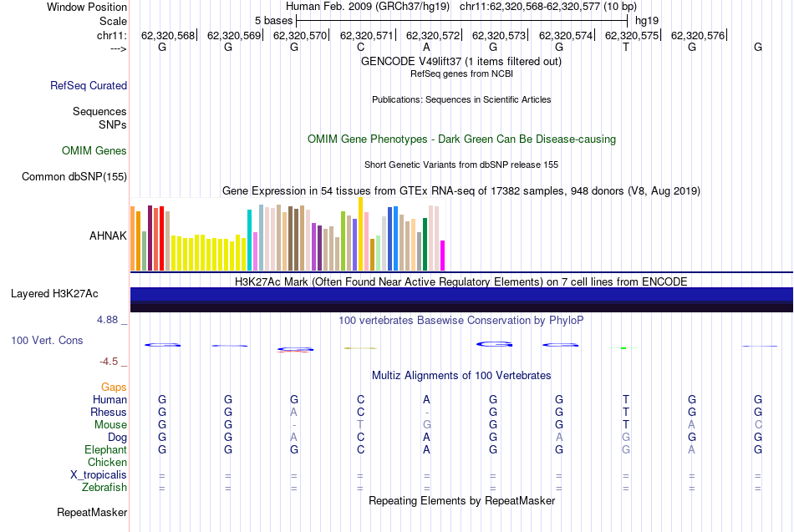Click the Gaps label in Multiz track

(114, 388)
